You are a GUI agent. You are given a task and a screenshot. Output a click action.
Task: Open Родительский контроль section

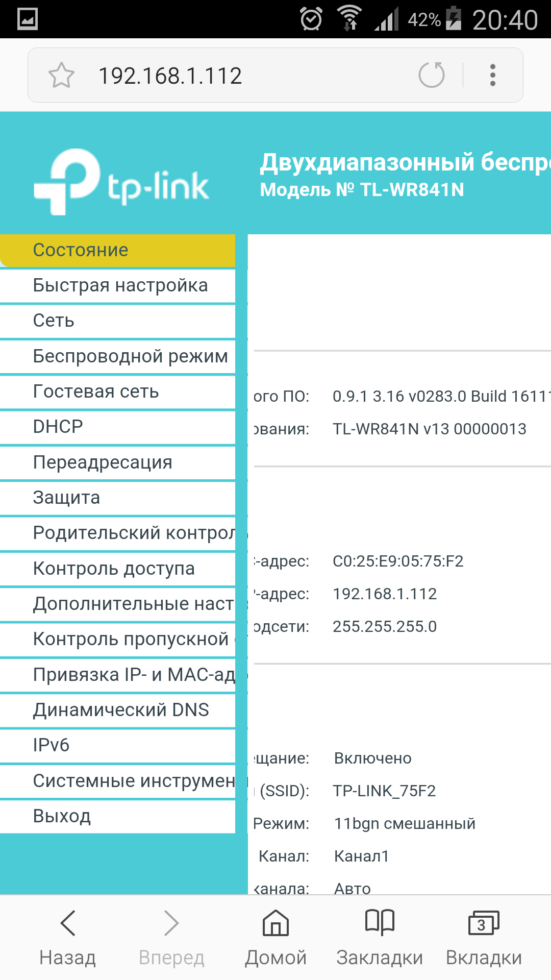point(117,533)
